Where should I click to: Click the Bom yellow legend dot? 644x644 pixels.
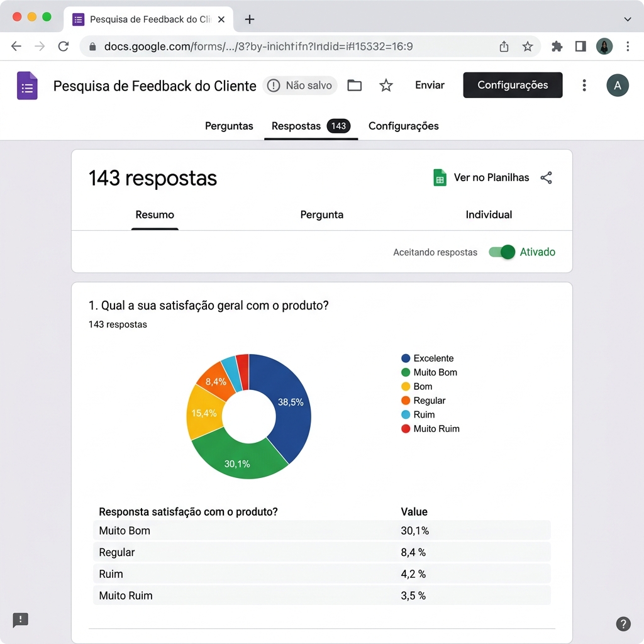coord(406,387)
